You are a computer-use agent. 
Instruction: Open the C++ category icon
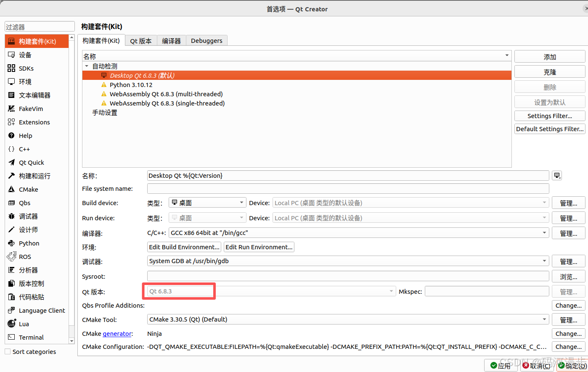pyautogui.click(x=11, y=149)
